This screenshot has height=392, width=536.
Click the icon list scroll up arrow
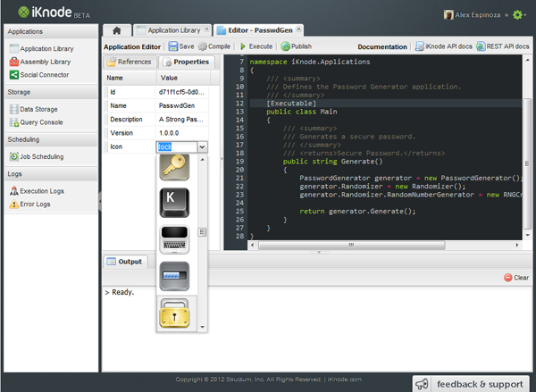tap(203, 160)
